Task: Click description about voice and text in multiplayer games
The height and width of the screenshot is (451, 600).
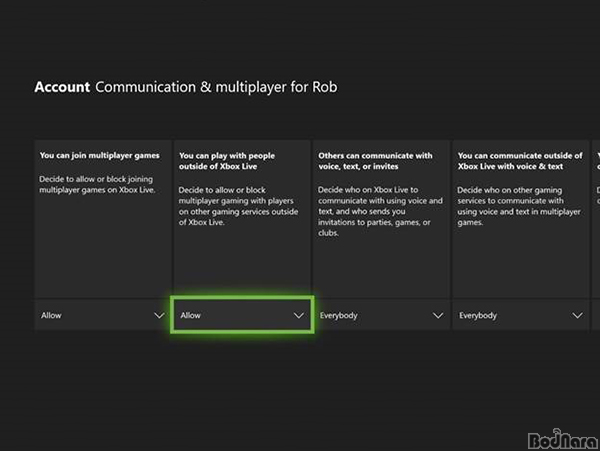Action: point(519,206)
